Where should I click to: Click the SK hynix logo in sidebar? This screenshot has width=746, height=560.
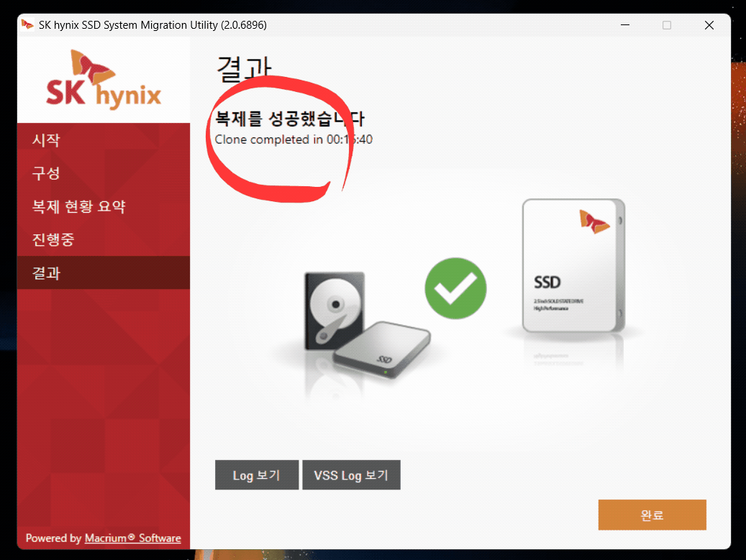coord(104,79)
